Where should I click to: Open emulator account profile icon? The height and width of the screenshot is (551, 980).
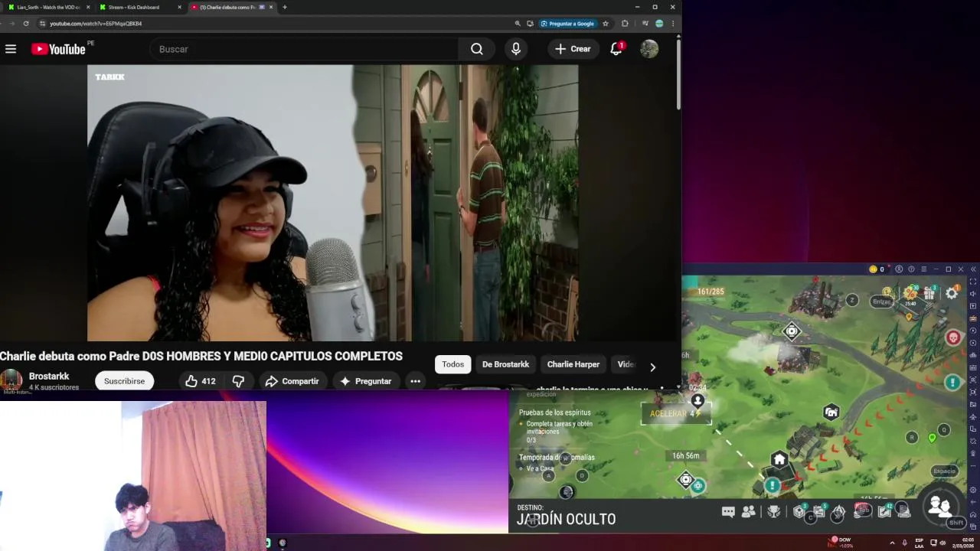point(899,269)
